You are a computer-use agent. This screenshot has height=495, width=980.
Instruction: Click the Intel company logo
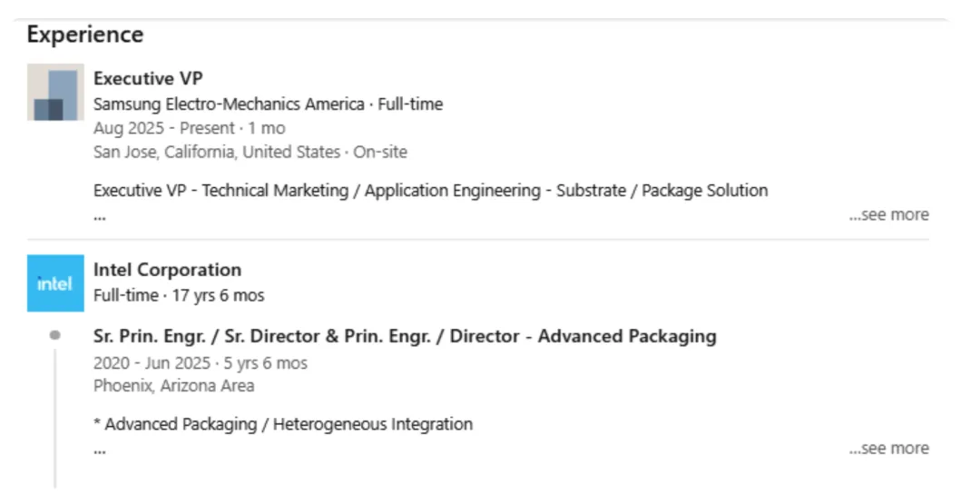click(55, 283)
